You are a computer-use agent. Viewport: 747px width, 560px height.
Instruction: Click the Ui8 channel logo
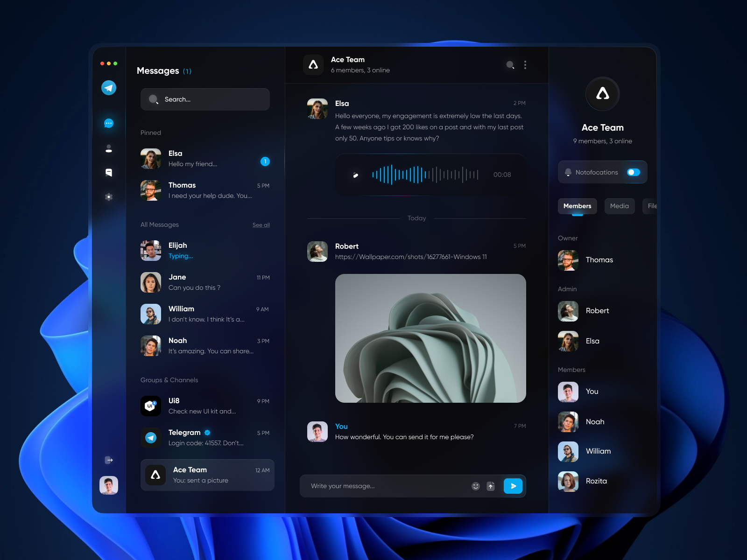pyautogui.click(x=151, y=406)
